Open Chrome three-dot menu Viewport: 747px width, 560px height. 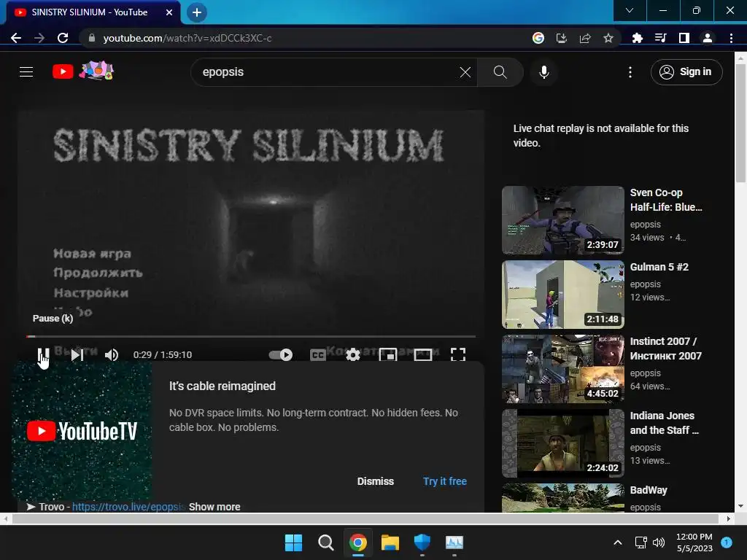(731, 38)
